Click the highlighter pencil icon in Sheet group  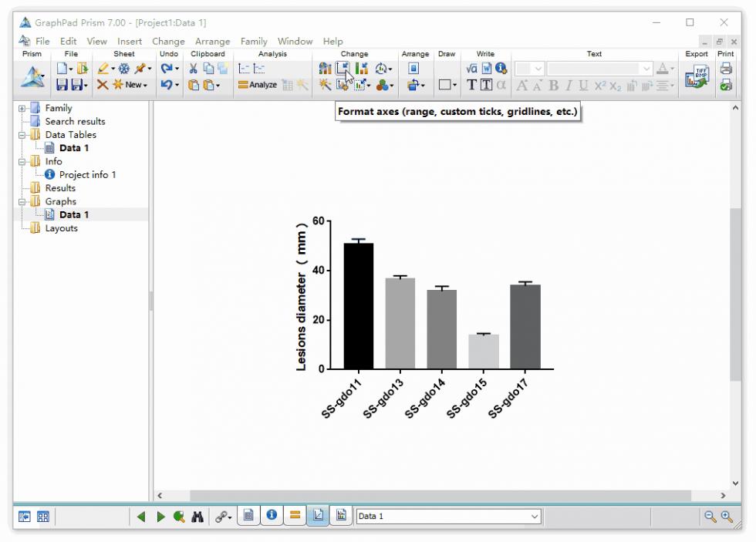pos(103,69)
